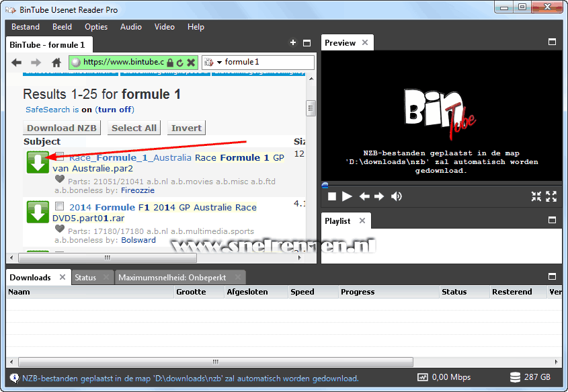Download the 2014 Formule F1 DVD5 post
568x392 pixels.
coord(38,212)
